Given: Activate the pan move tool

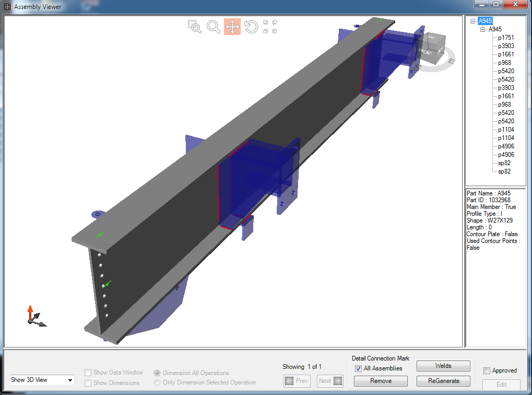Looking at the screenshot, I should 232,27.
